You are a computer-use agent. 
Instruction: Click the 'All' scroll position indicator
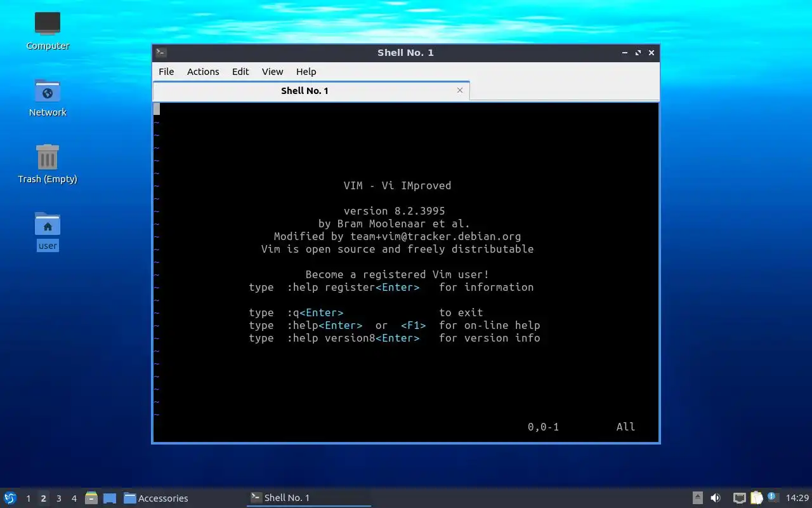tap(626, 427)
